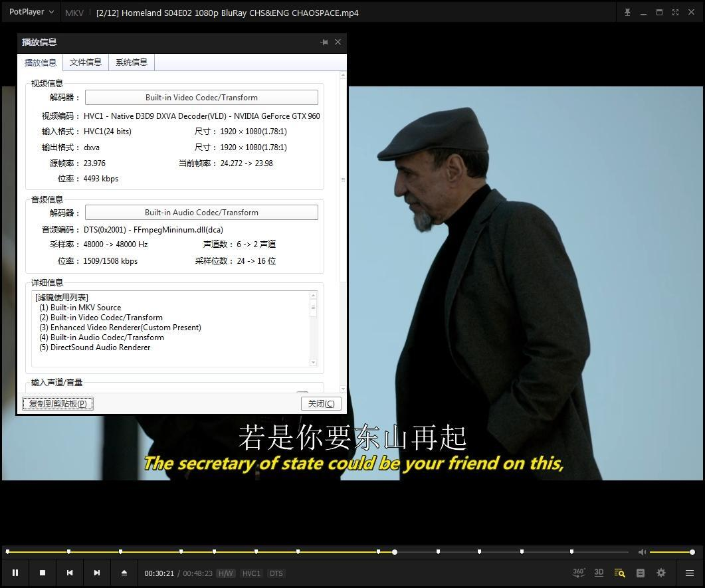Toggle H/W decoding status indicator
The image size is (705, 588).
[x=225, y=573]
